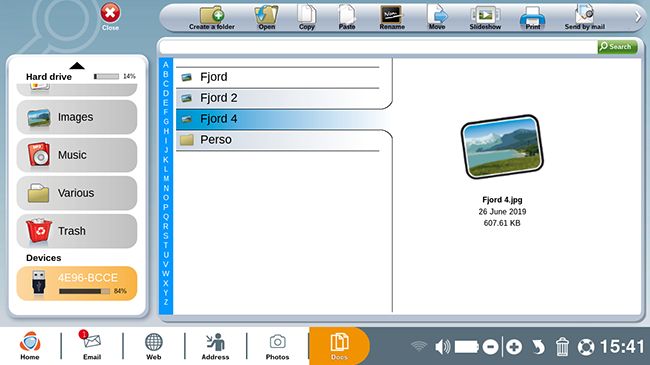Print the selected image
Image resolution: width=650 pixels, height=365 pixels.
coord(533,18)
